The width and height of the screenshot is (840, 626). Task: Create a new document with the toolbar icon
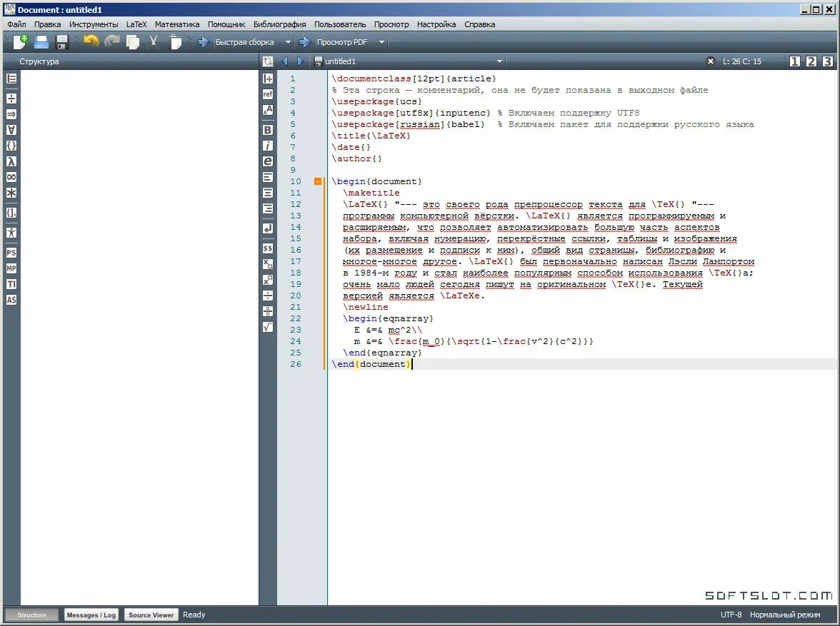point(20,42)
